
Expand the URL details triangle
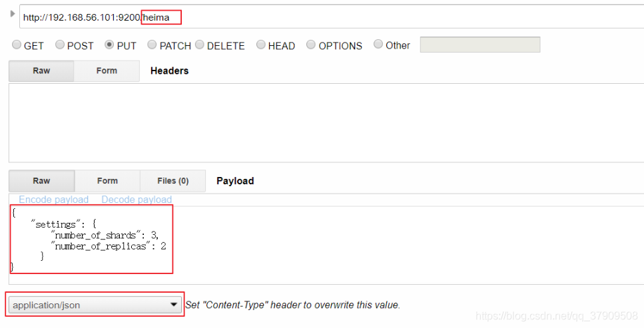pyautogui.click(x=13, y=13)
